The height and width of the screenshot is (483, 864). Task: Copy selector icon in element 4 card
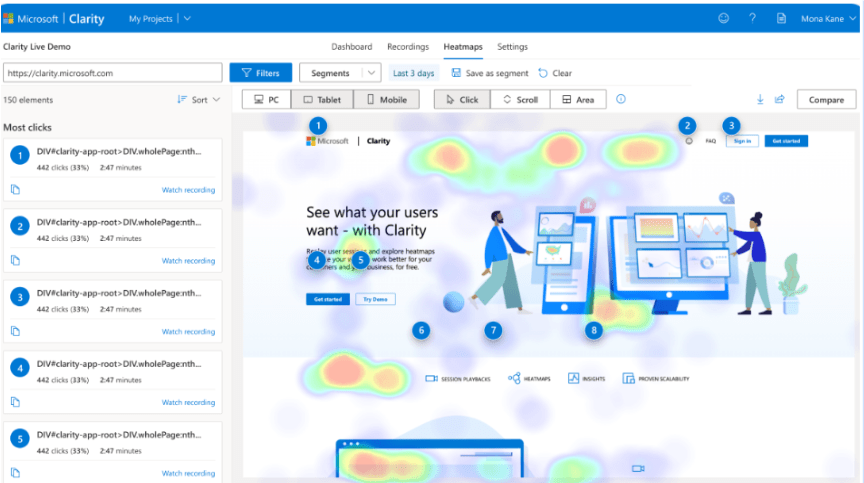click(15, 402)
